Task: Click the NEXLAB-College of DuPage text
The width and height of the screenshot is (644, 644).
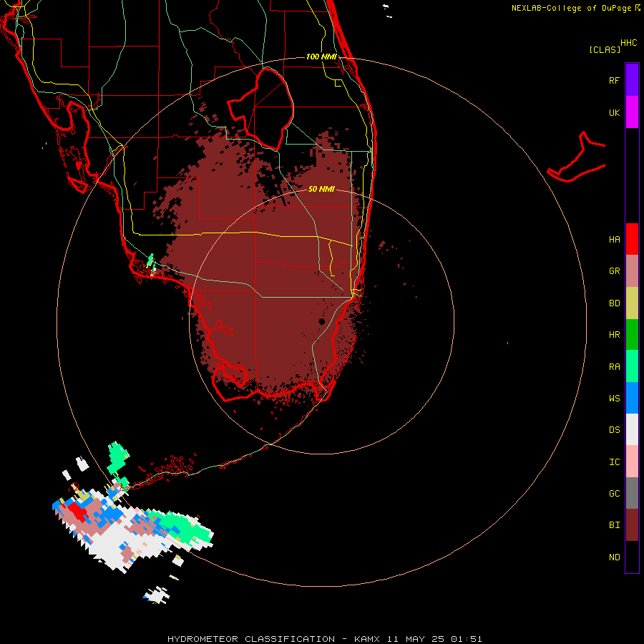Action: [572, 8]
